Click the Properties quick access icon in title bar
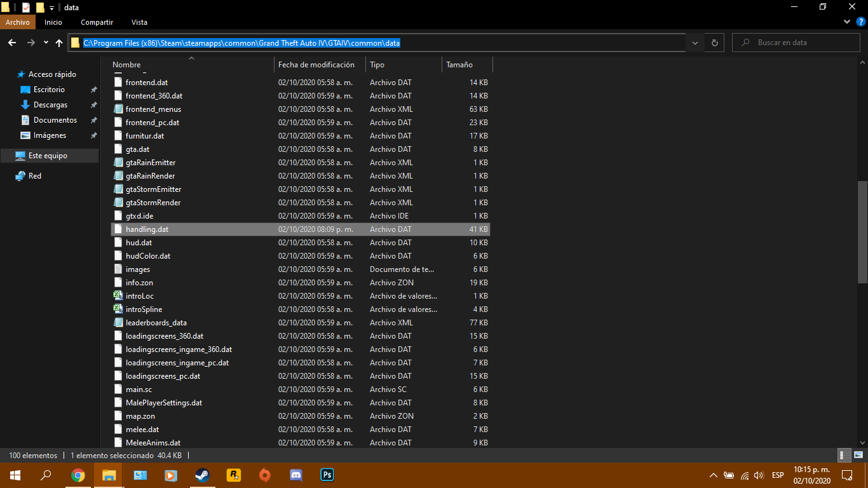The image size is (868, 488). (26, 7)
